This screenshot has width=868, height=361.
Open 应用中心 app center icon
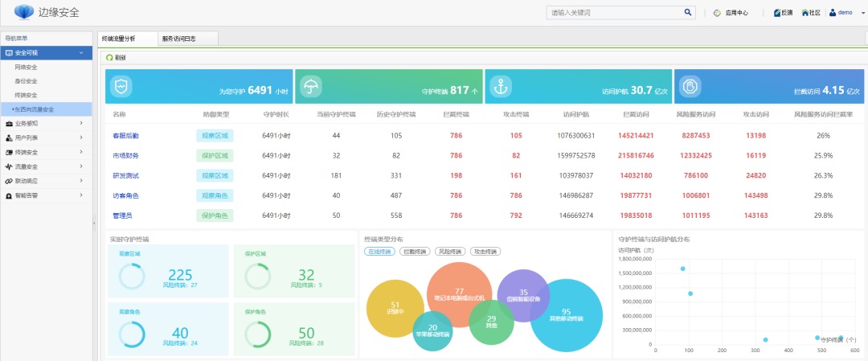[x=718, y=13]
